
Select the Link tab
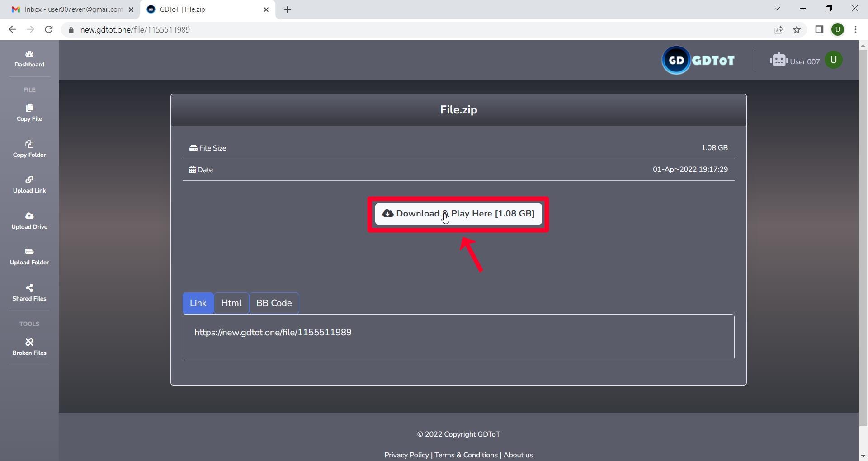[x=198, y=303]
